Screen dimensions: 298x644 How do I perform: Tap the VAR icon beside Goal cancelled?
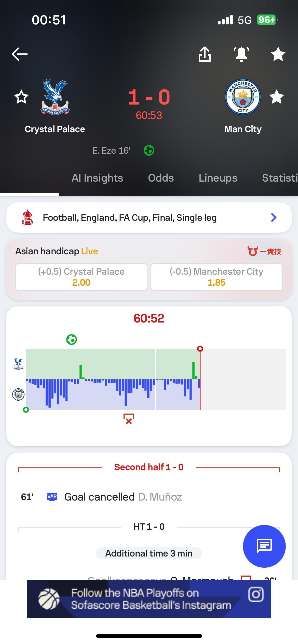52,496
